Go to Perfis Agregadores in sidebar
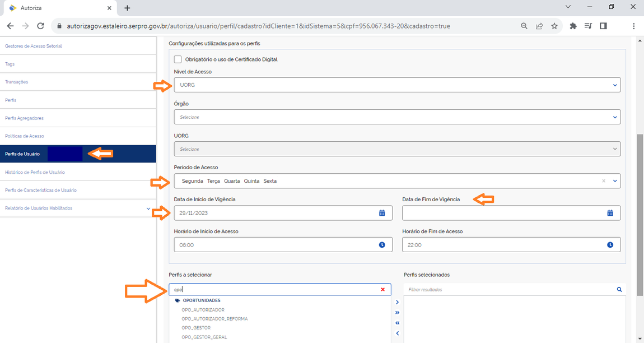 tap(24, 118)
